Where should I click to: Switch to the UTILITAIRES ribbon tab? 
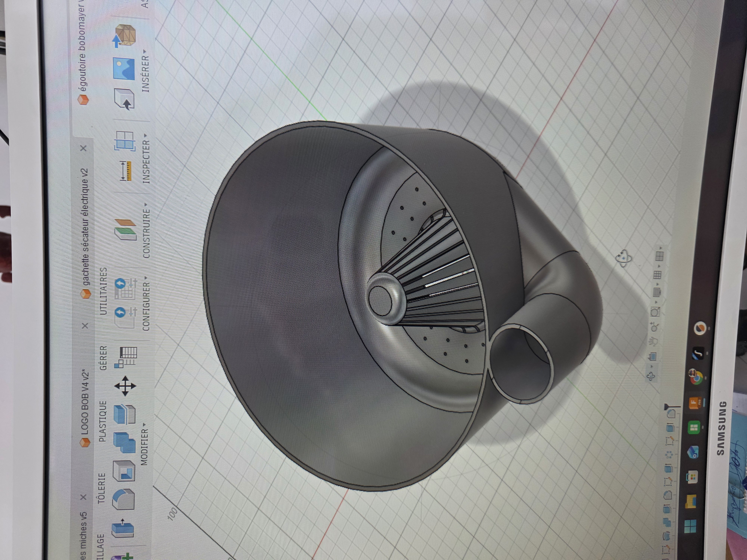pos(103,291)
